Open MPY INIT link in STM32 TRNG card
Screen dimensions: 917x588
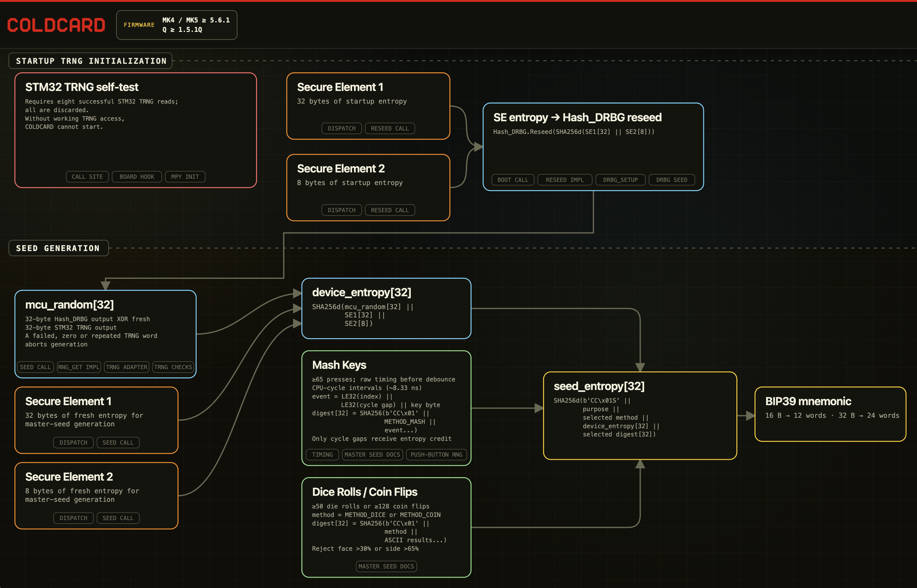(185, 177)
